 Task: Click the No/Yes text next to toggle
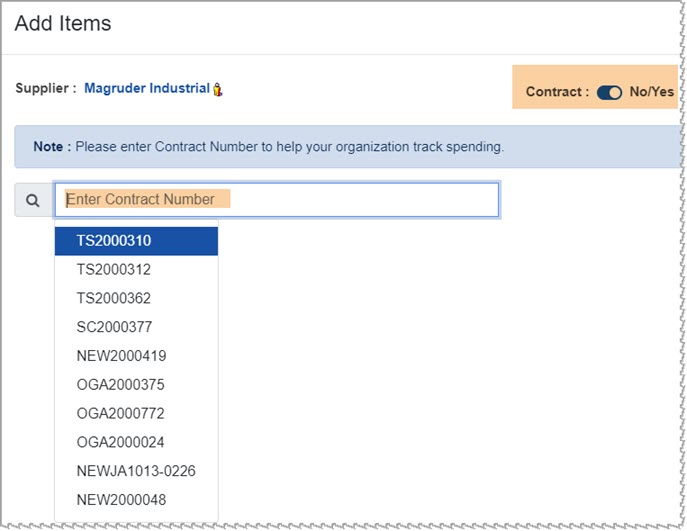tap(652, 92)
